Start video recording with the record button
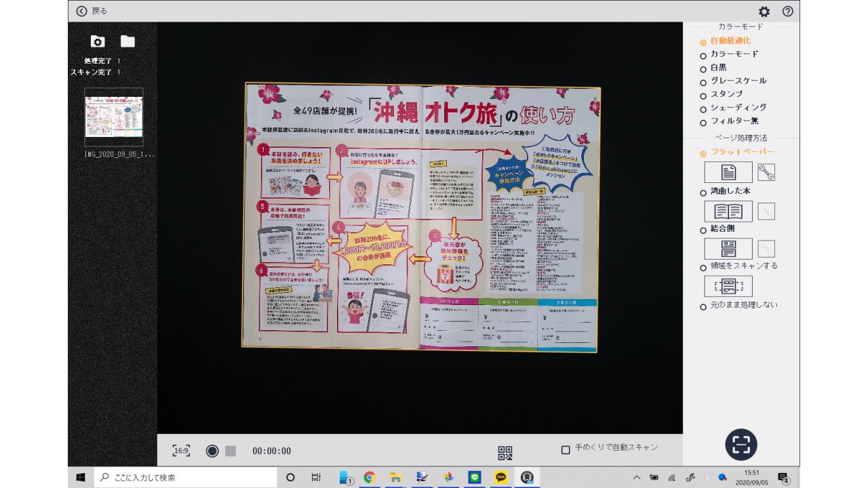The image size is (868, 488). coord(212,451)
